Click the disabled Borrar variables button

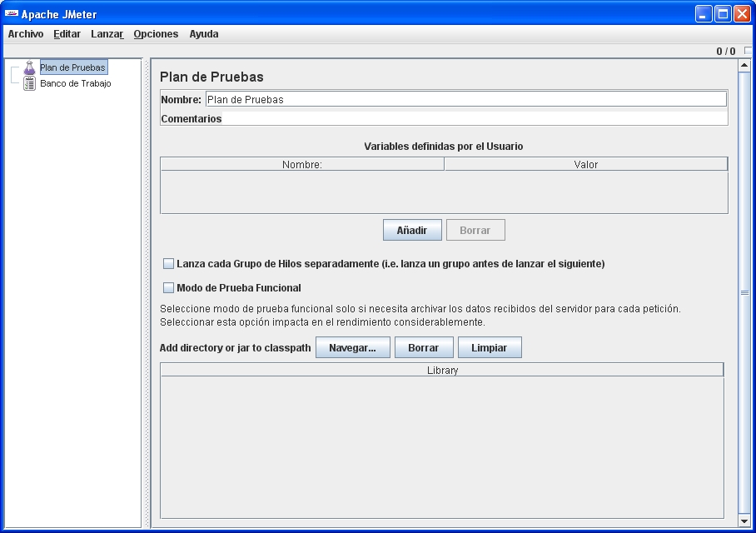click(475, 230)
